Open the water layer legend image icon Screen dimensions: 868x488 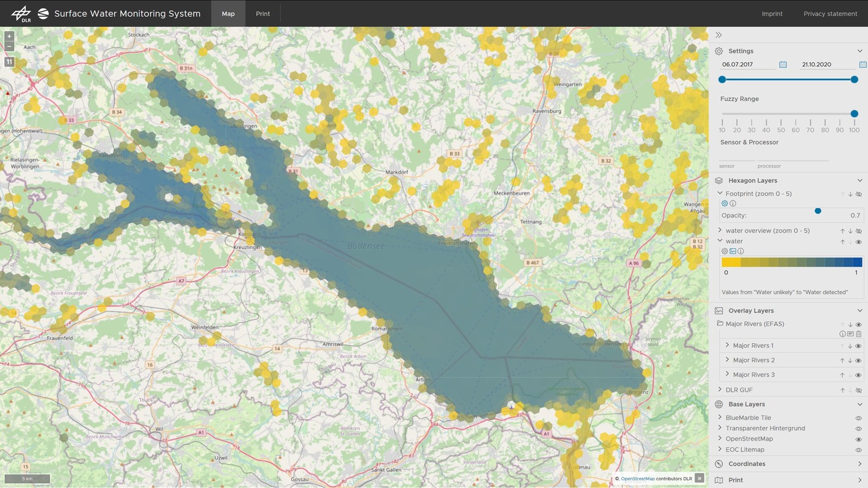coord(732,251)
